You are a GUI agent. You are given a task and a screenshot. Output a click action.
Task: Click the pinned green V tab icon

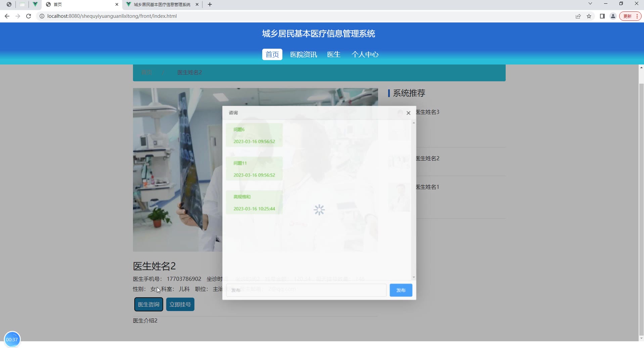point(35,4)
